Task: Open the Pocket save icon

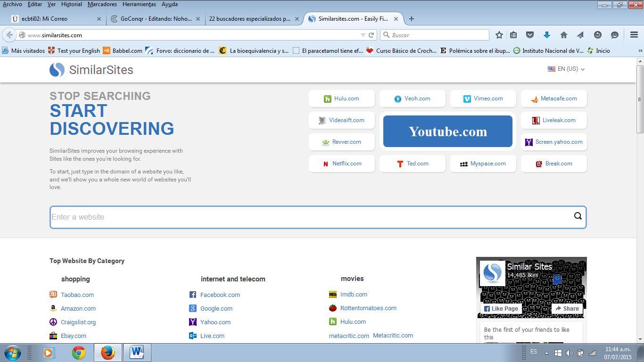Action: [x=530, y=35]
